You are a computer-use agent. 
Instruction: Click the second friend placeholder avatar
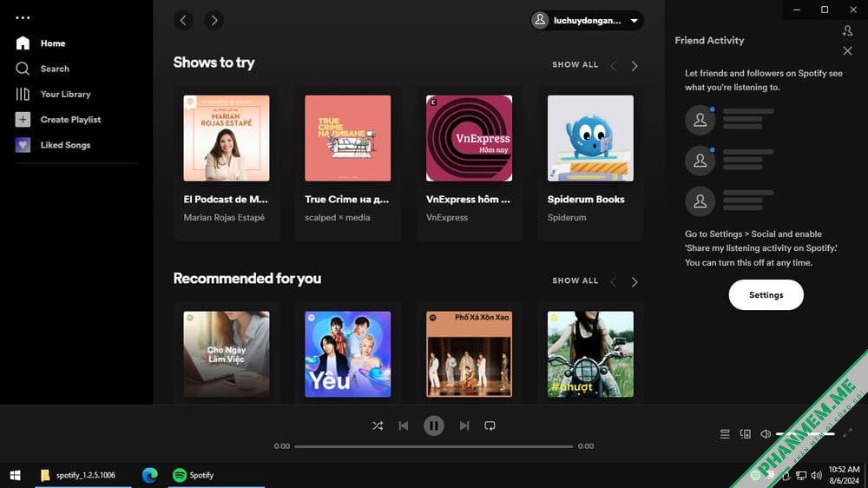pyautogui.click(x=700, y=161)
